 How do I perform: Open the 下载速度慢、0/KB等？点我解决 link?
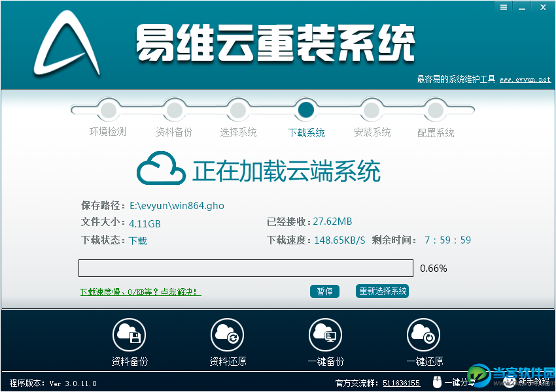point(141,292)
